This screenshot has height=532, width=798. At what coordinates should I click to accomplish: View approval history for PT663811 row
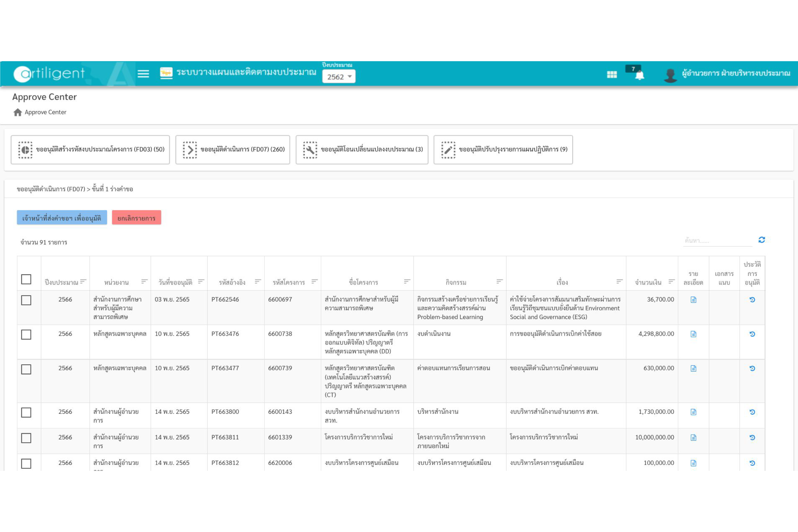(752, 437)
